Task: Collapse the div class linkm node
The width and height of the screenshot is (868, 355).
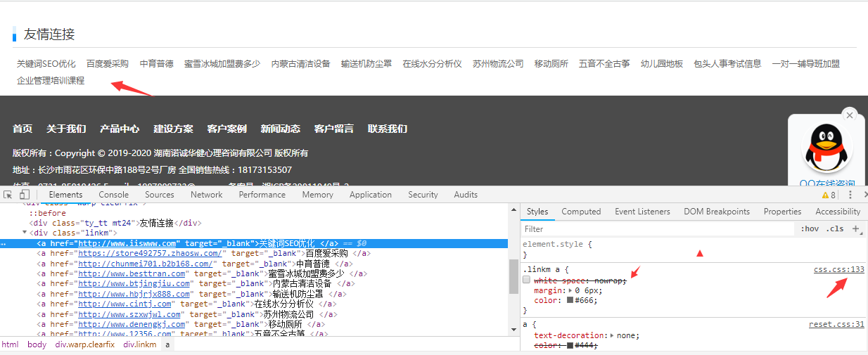Action: [25, 233]
